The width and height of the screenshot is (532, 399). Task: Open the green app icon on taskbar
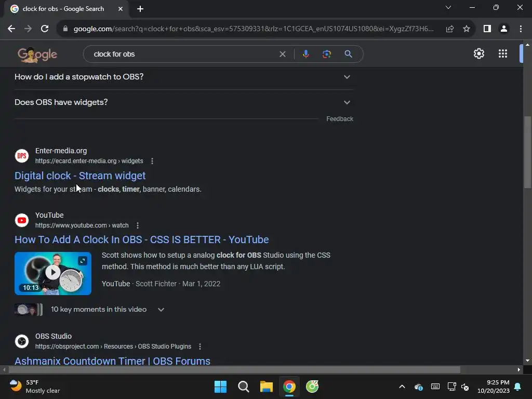tap(312, 387)
